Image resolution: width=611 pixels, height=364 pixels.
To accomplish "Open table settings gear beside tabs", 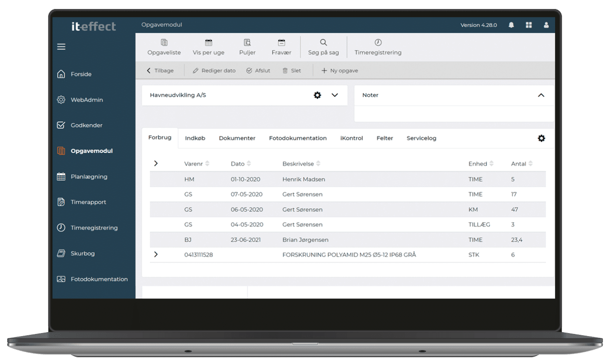I will [x=541, y=138].
